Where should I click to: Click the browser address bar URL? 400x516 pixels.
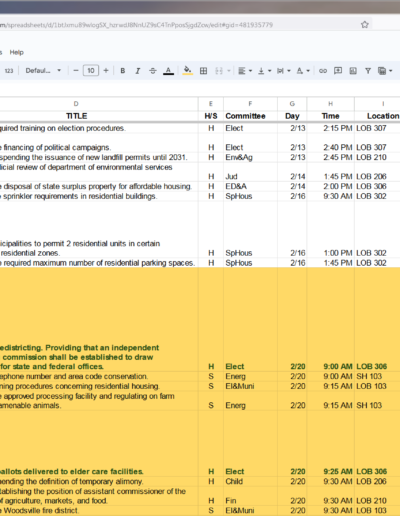click(x=137, y=25)
